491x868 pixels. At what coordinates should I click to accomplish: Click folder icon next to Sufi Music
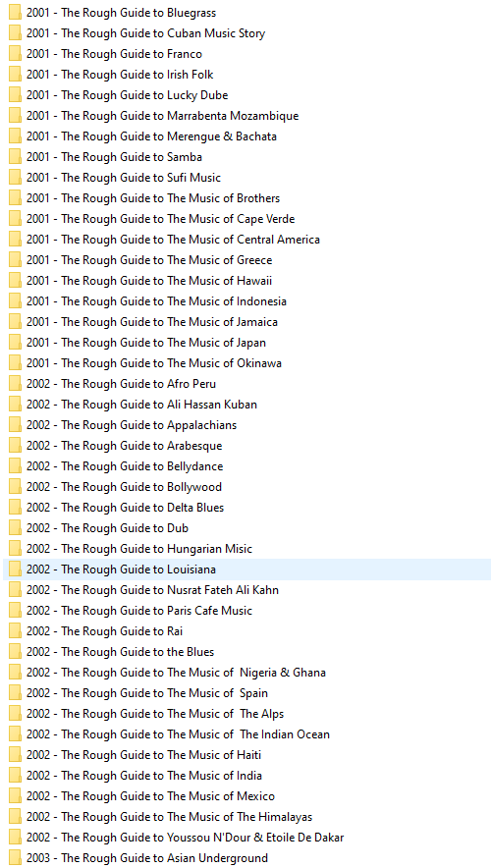(x=15, y=178)
